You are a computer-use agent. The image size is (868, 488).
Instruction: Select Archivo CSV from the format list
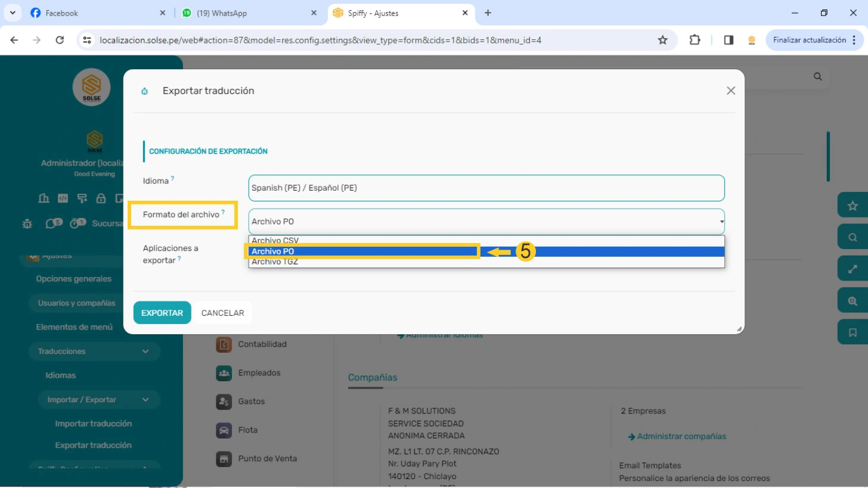point(275,240)
